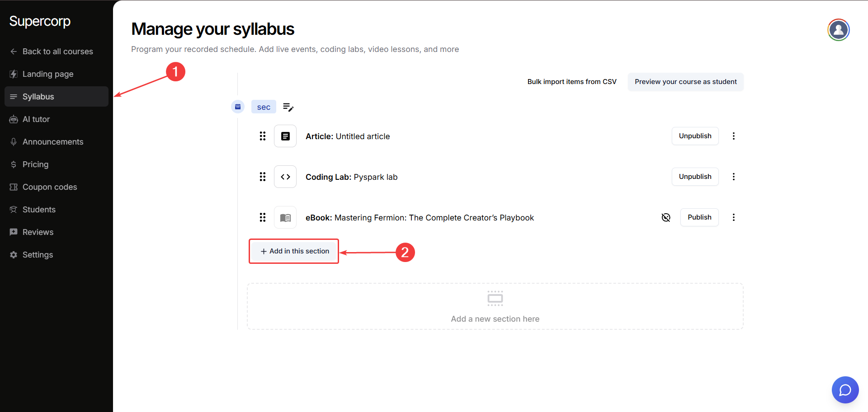Click Bulk import items from CSV
Viewport: 868px width, 412px height.
pyautogui.click(x=571, y=82)
